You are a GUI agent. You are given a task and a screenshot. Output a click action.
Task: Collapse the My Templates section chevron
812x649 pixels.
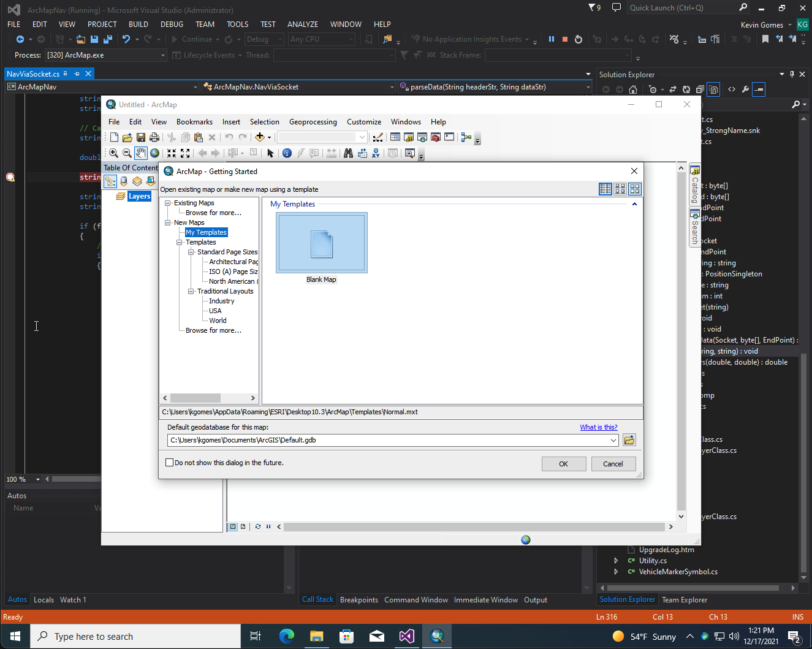[634, 204]
